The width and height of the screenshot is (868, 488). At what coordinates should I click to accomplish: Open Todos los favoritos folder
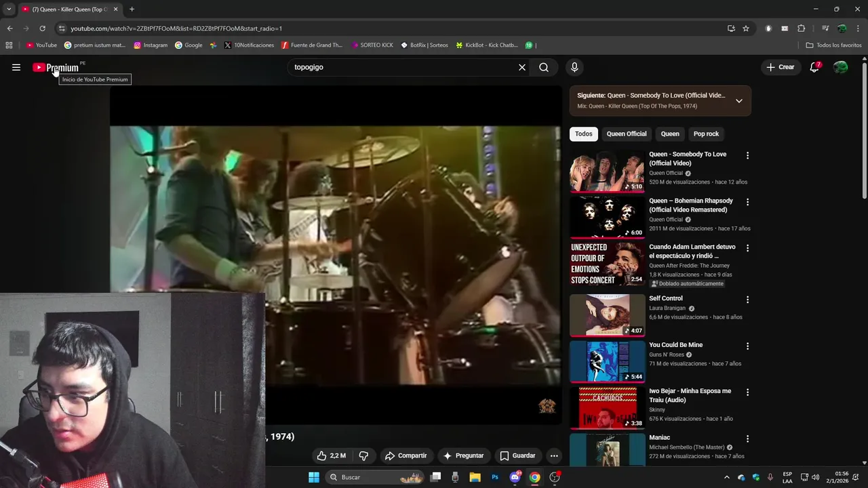[x=833, y=45]
